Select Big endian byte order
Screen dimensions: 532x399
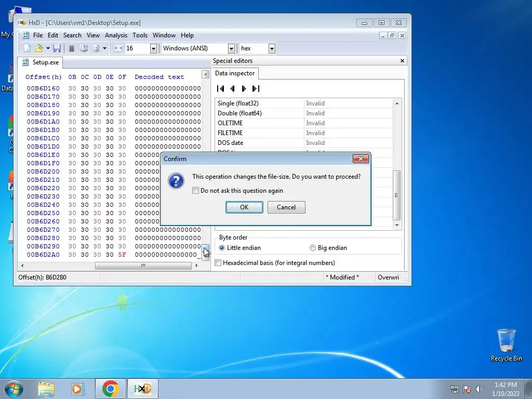point(312,248)
